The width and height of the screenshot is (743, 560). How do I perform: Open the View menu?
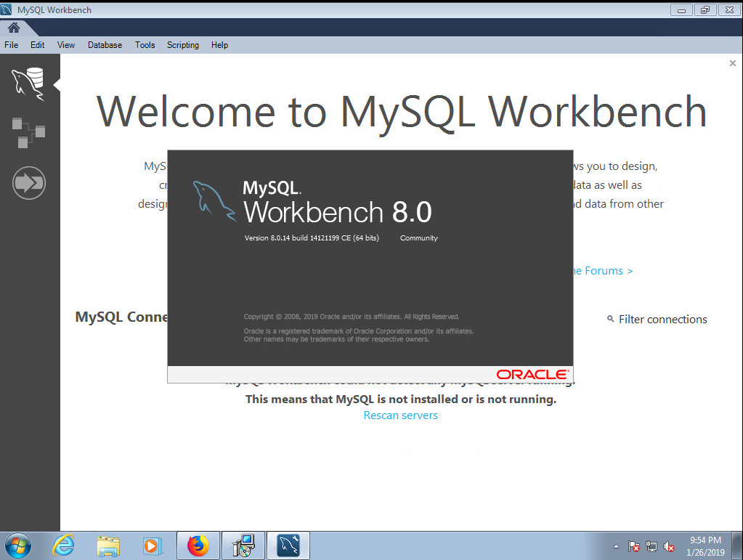[66, 45]
